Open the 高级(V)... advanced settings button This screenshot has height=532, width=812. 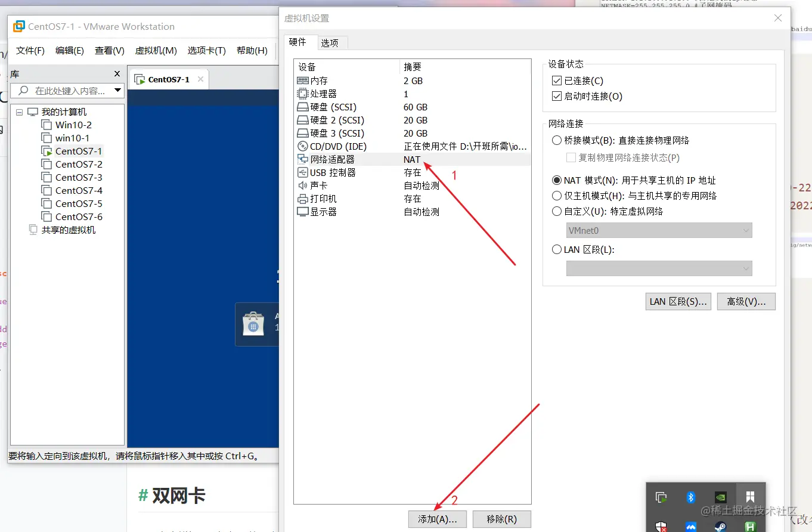click(746, 302)
